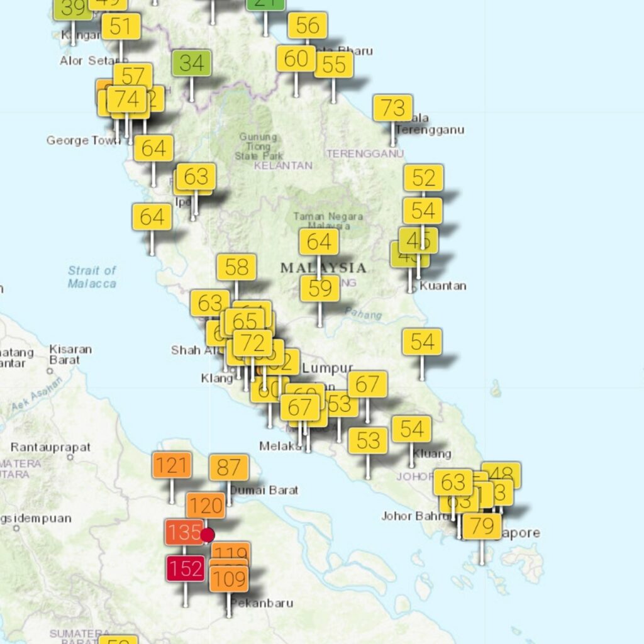Open the 74 marker near George Town
Viewport: 644px width, 644px height.
click(x=126, y=99)
